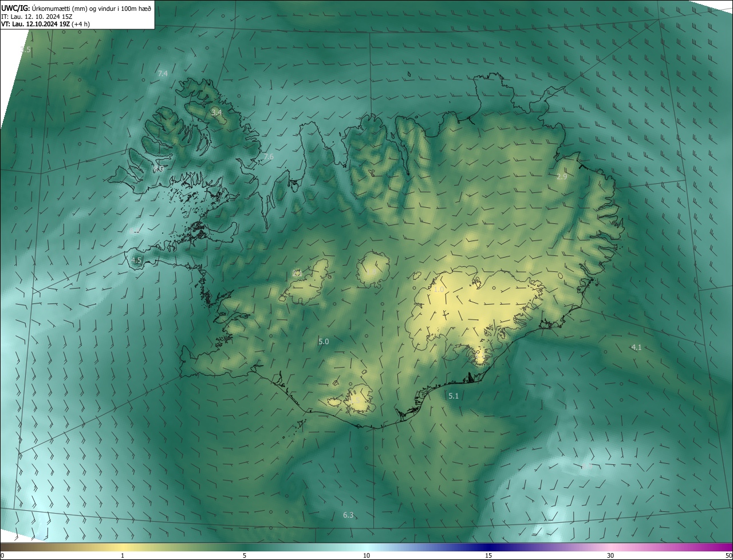Viewport: 733px width, 560px height.
Task: Click the '15' tick on the color scale
Action: click(x=488, y=555)
